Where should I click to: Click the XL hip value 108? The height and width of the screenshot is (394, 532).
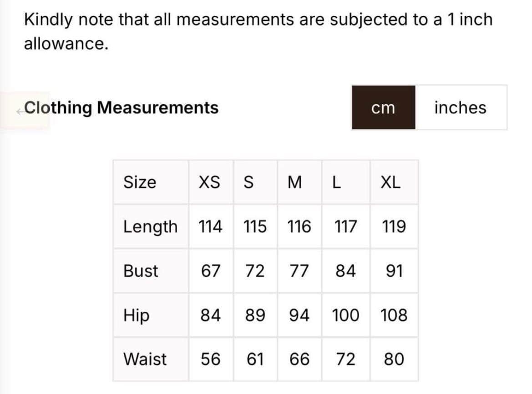pyautogui.click(x=394, y=315)
